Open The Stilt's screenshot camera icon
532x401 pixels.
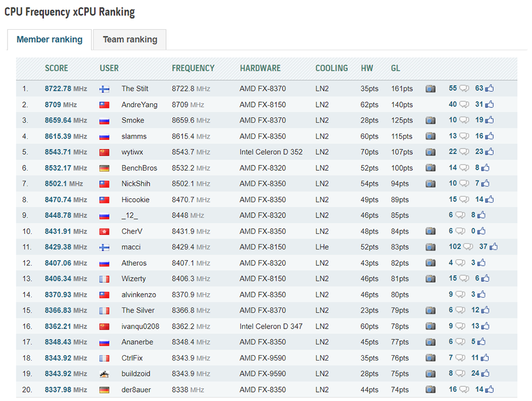pos(430,89)
